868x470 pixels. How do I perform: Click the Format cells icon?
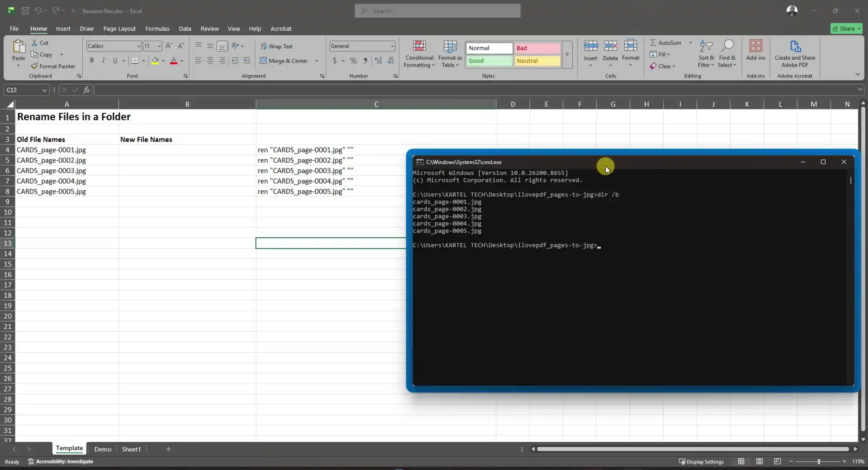tap(630, 46)
